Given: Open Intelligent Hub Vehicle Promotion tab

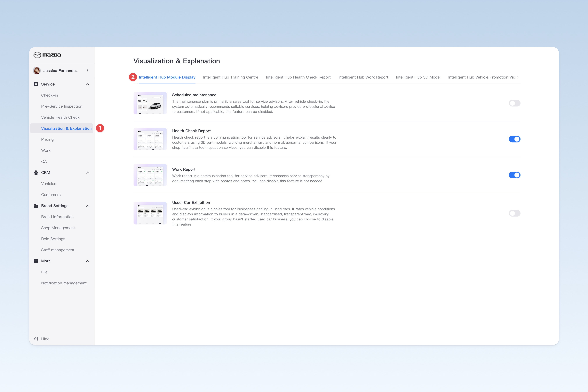Looking at the screenshot, I should click(x=482, y=77).
